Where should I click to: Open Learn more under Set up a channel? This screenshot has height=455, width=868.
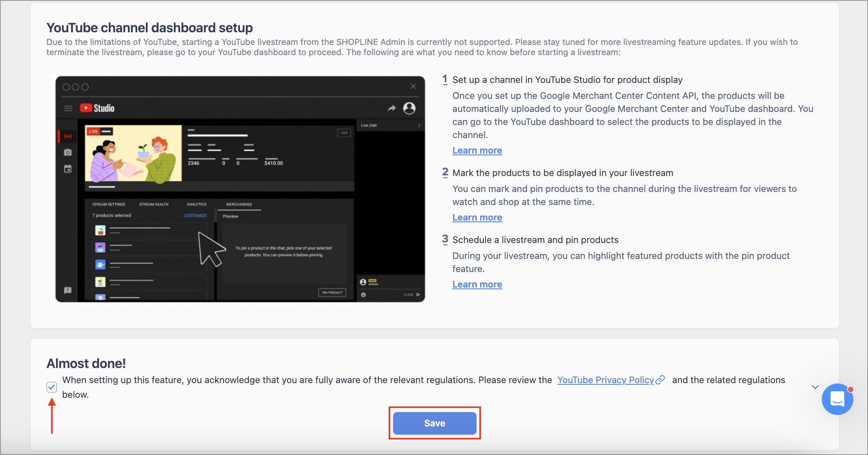coord(477,150)
